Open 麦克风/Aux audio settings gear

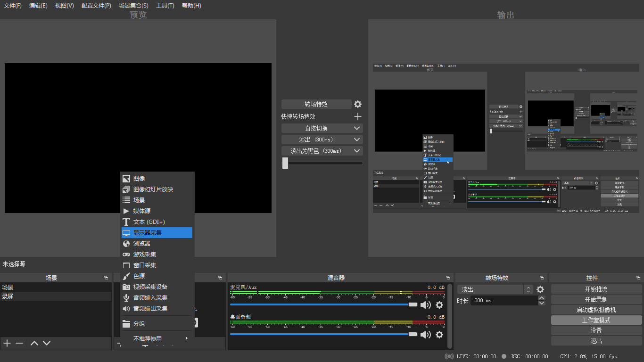(x=439, y=305)
